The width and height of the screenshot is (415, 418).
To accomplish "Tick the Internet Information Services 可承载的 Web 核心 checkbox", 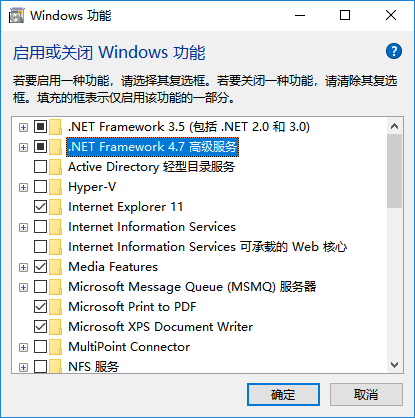I will point(40,247).
